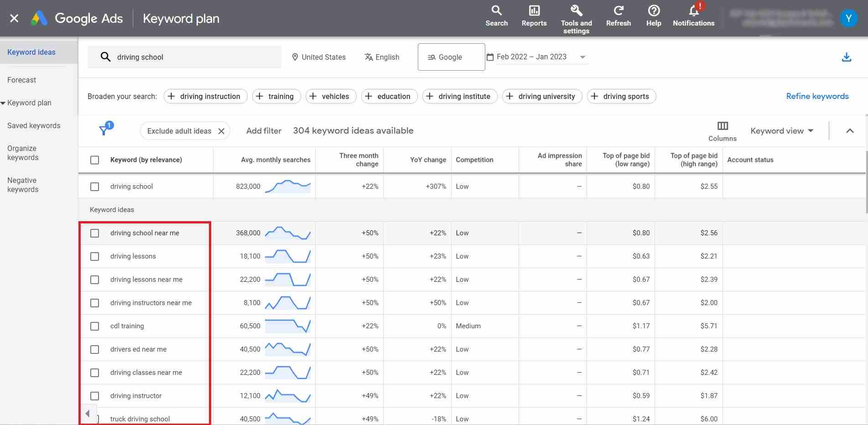This screenshot has width=868, height=425.
Task: Collapse the keyword table with the chevron
Action: [850, 130]
